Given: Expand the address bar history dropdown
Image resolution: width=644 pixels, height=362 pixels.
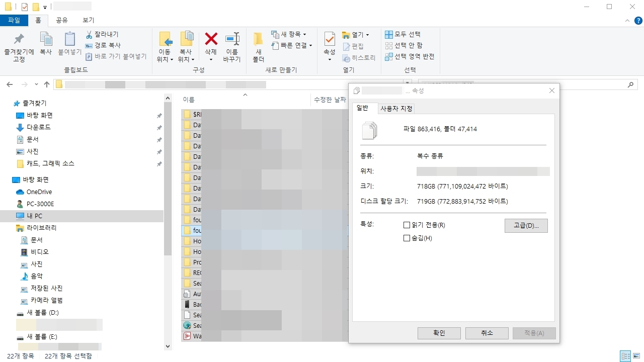Looking at the screenshot, I should pos(407,84).
